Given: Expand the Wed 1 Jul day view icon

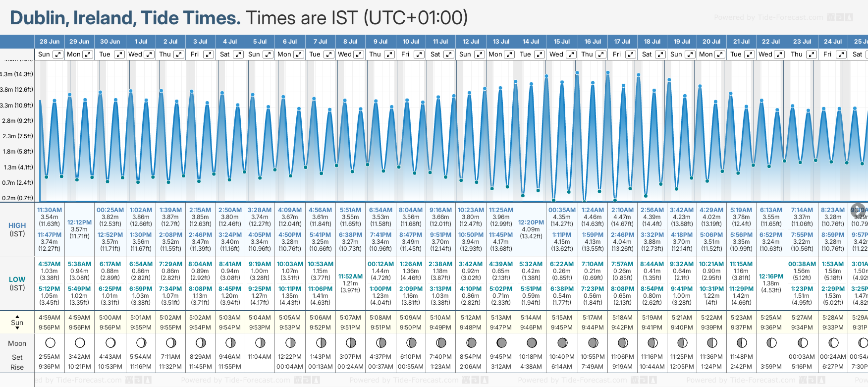Looking at the screenshot, I should point(149,55).
